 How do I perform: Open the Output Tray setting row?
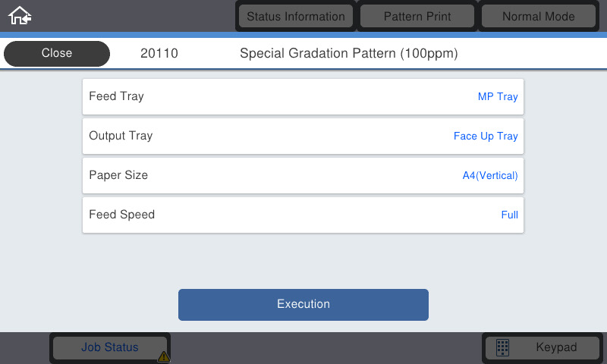(303, 136)
